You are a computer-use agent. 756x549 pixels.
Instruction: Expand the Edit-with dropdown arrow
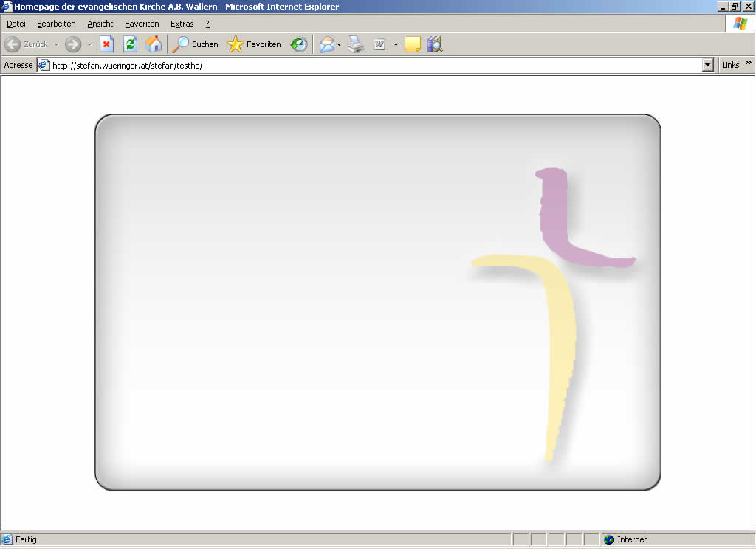click(396, 44)
